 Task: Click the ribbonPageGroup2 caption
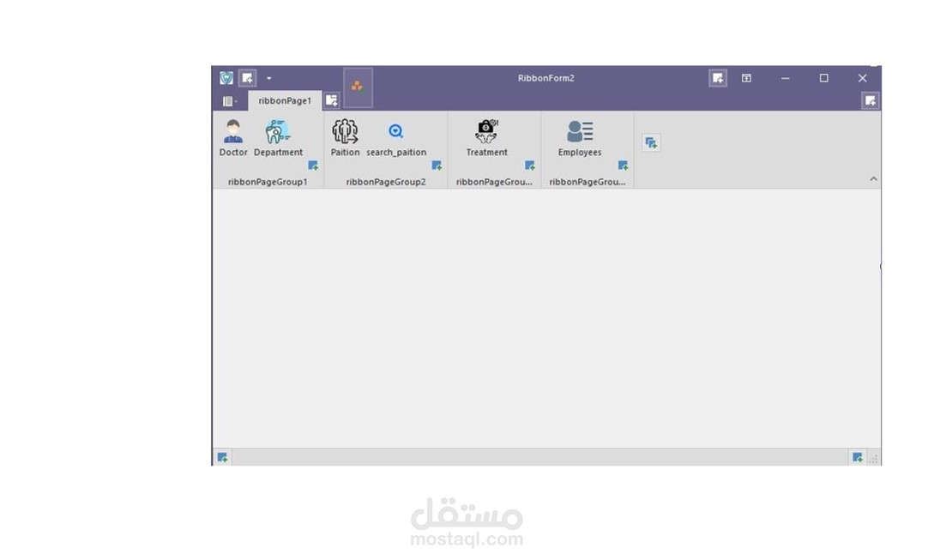coord(386,182)
